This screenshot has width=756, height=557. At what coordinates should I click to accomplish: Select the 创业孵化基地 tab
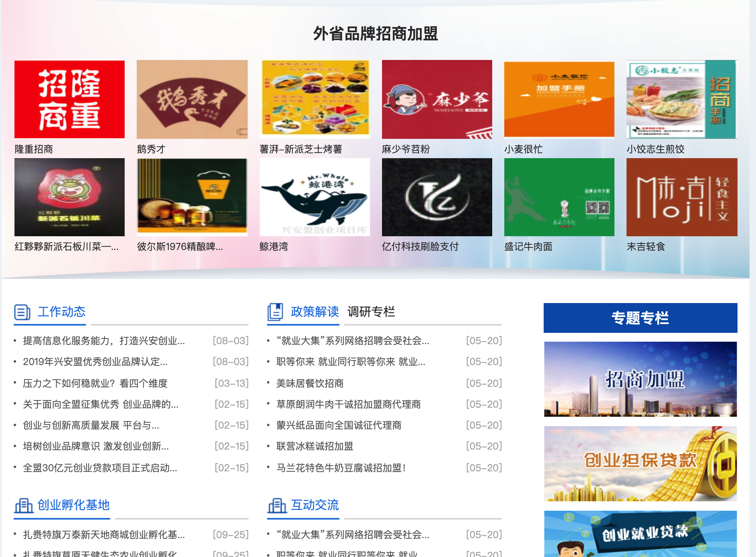pyautogui.click(x=74, y=505)
